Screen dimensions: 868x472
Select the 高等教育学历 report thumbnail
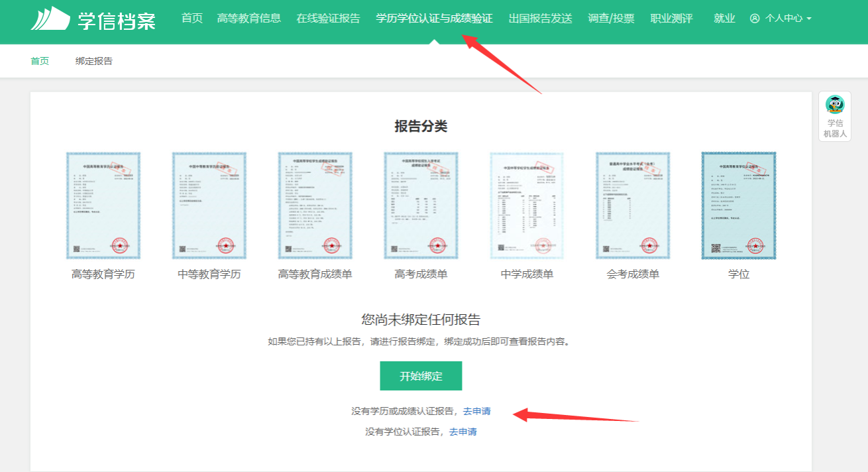pyautogui.click(x=103, y=206)
